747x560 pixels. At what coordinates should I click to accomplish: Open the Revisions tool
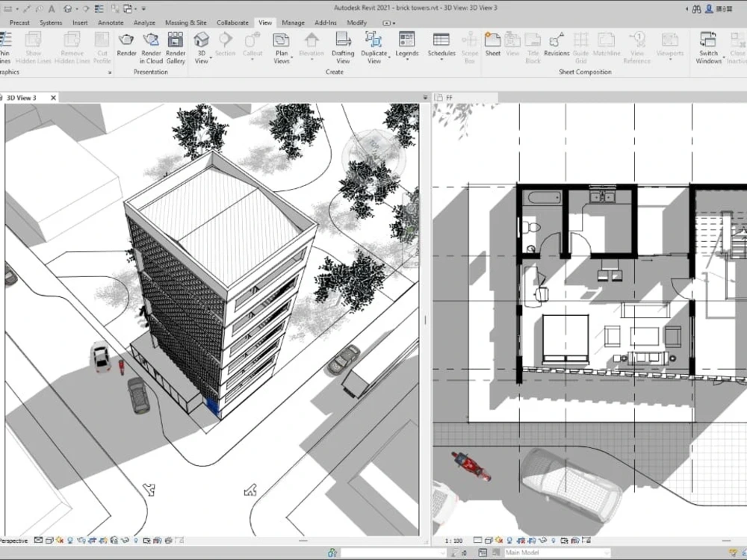tap(556, 45)
